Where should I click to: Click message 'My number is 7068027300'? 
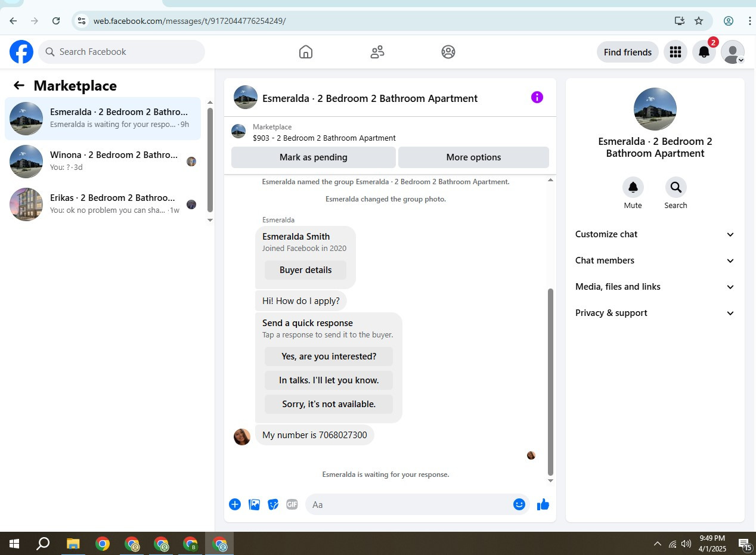315,435
